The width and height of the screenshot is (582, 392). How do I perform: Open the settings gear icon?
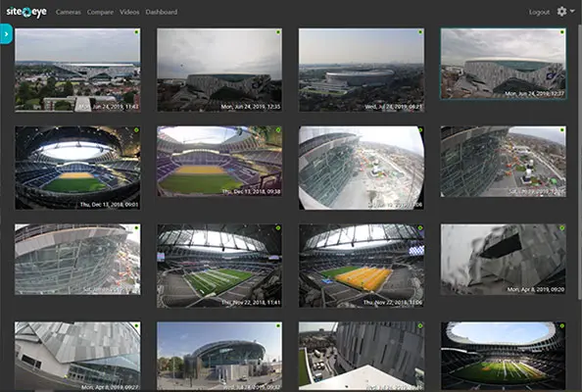point(562,12)
